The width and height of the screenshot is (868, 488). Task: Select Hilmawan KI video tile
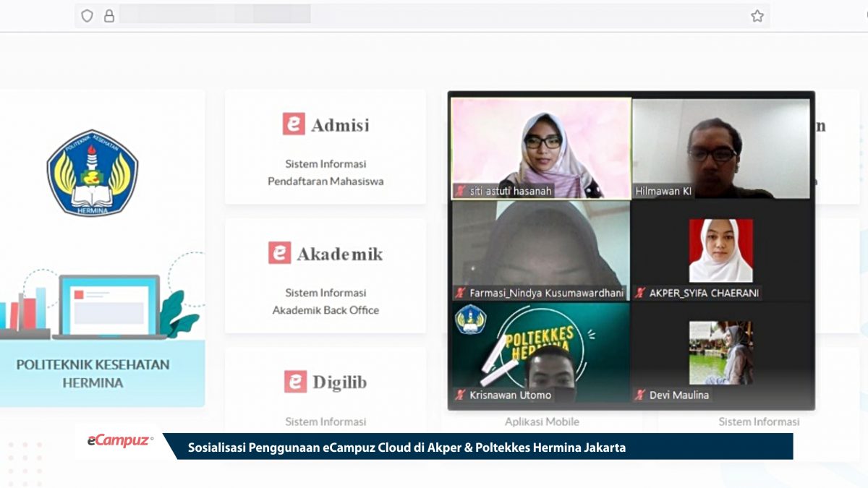721,148
